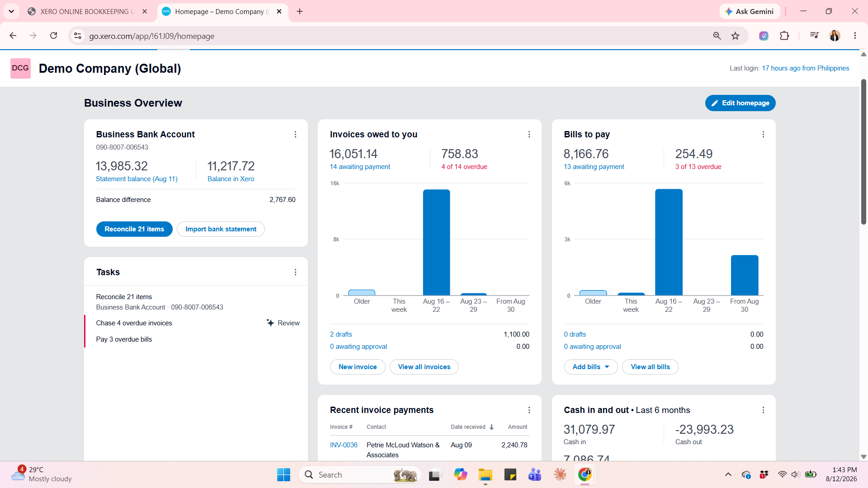868x488 pixels.
Task: Click the DCG company logo badge
Action: pyautogui.click(x=20, y=68)
